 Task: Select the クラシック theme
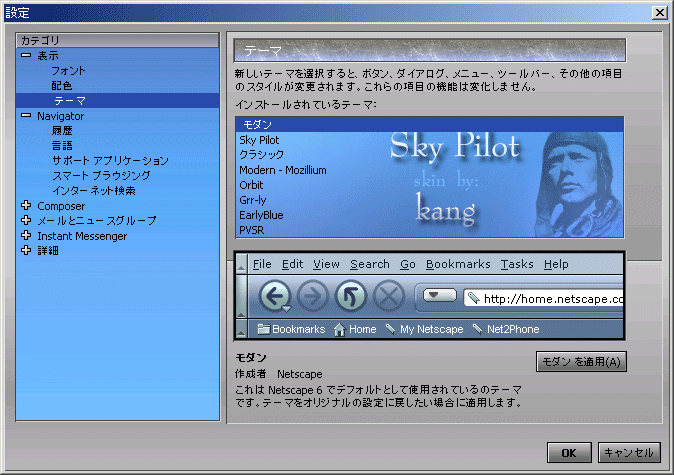click(261, 155)
